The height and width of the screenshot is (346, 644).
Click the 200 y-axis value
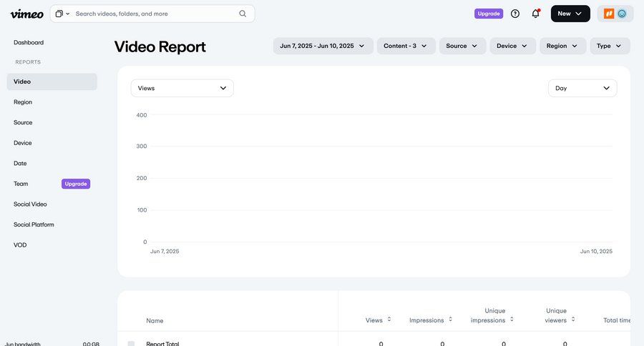[142, 178]
